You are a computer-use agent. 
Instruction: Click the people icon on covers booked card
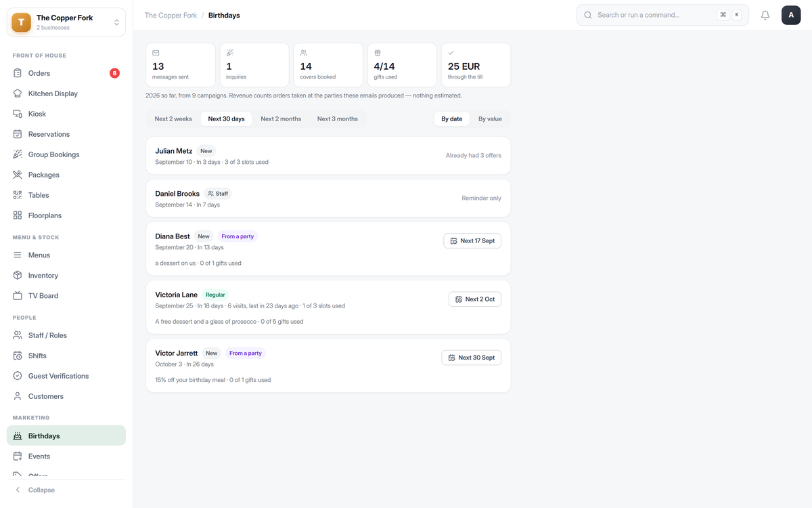coord(304,53)
